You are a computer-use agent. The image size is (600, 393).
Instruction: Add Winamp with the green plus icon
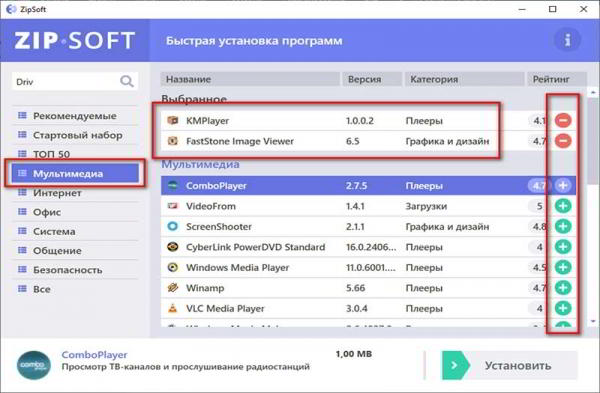(563, 288)
